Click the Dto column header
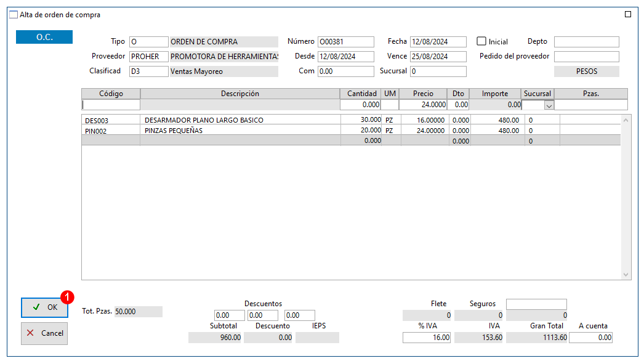This screenshot has height=361, width=644. click(458, 94)
